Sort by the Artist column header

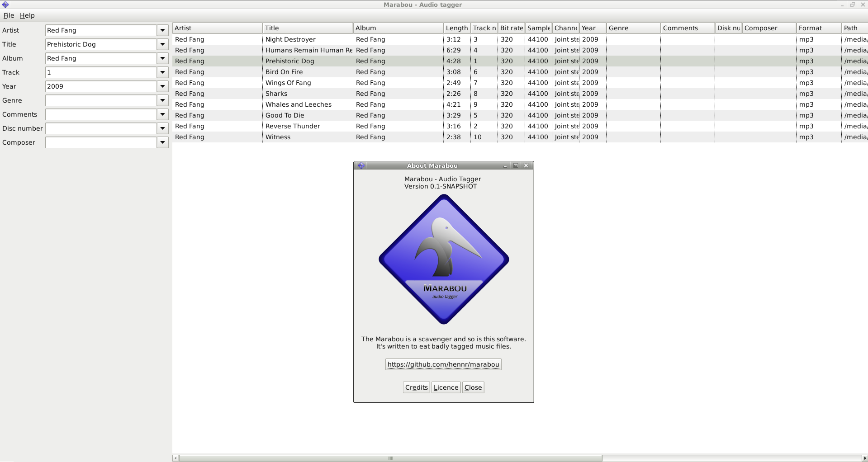click(x=217, y=28)
